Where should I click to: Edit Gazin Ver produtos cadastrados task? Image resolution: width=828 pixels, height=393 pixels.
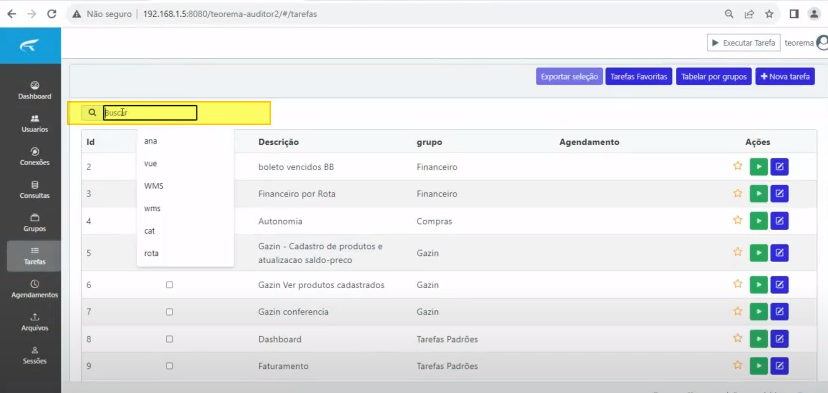(x=779, y=285)
